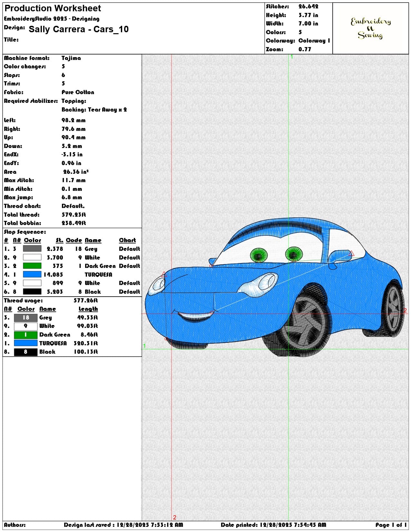Click the Dark Green swatch in stop sequence
Screen dimensions: 411x532
(x=32, y=266)
